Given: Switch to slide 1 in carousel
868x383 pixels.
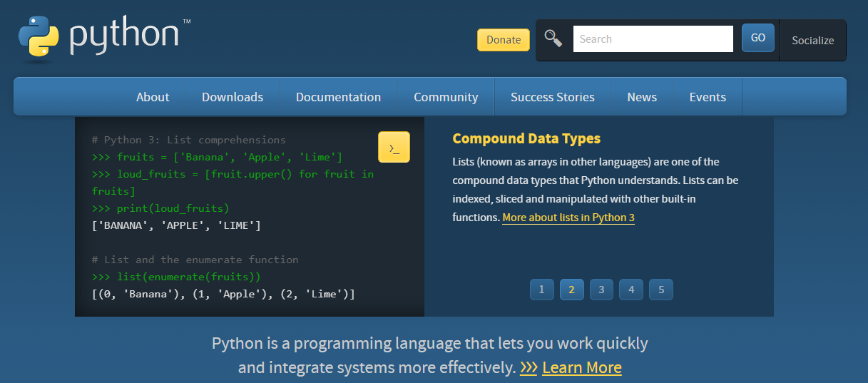Looking at the screenshot, I should [x=541, y=290].
